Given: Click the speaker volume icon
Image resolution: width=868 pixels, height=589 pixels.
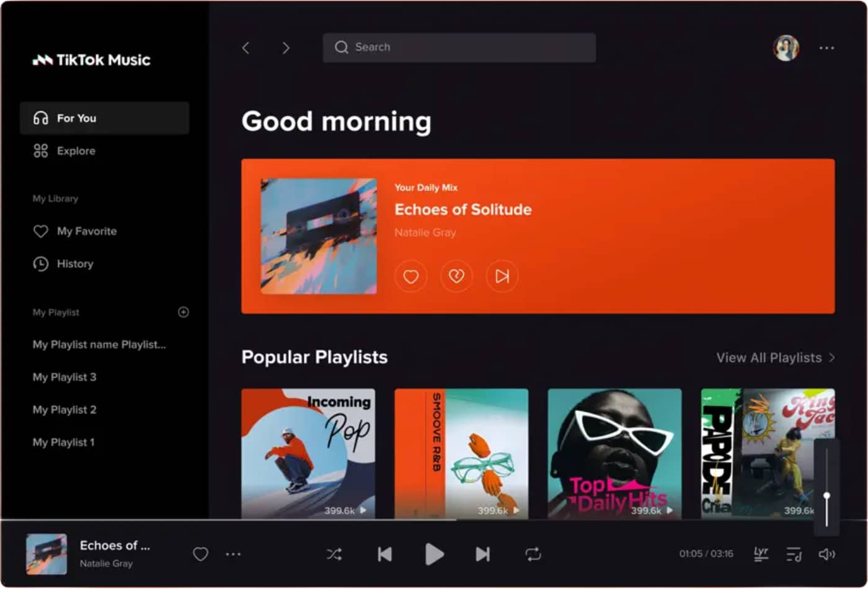Looking at the screenshot, I should click(x=826, y=554).
